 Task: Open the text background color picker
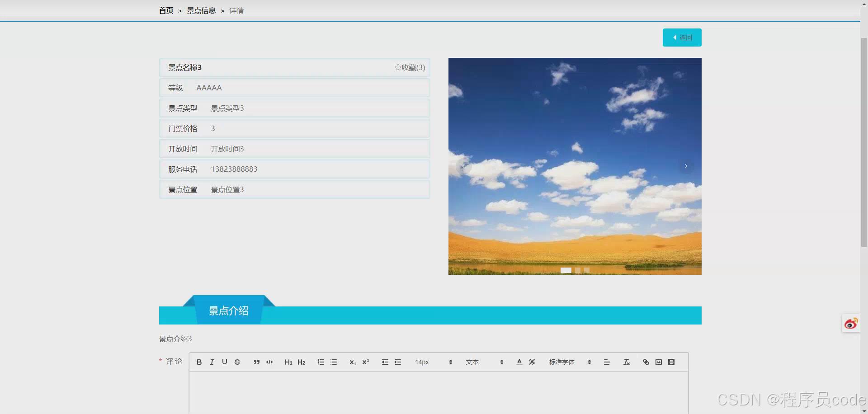532,362
